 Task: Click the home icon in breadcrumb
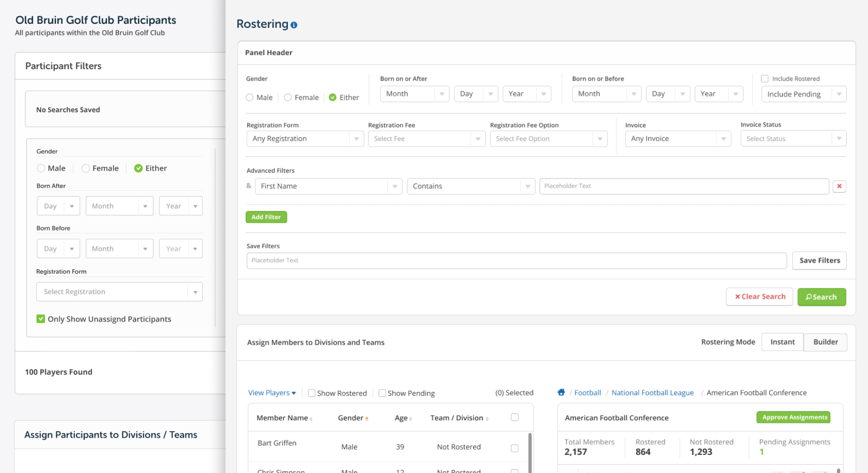pyautogui.click(x=561, y=393)
